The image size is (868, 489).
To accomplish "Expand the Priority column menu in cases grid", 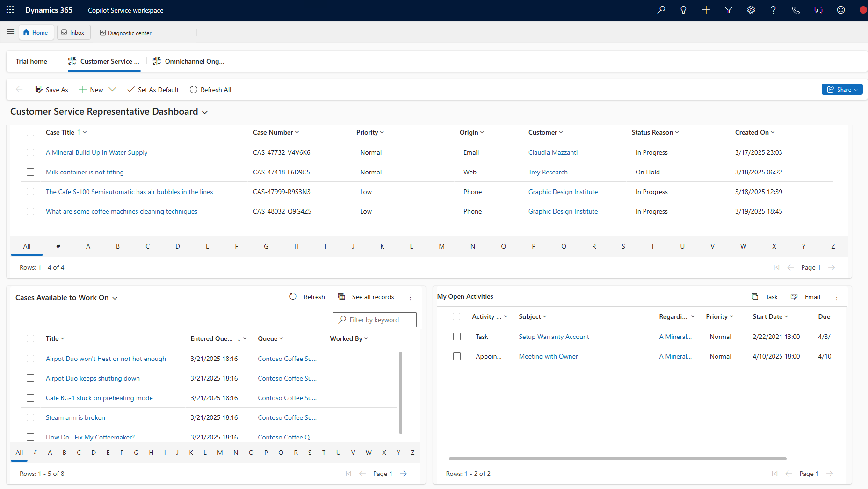I will tap(370, 132).
